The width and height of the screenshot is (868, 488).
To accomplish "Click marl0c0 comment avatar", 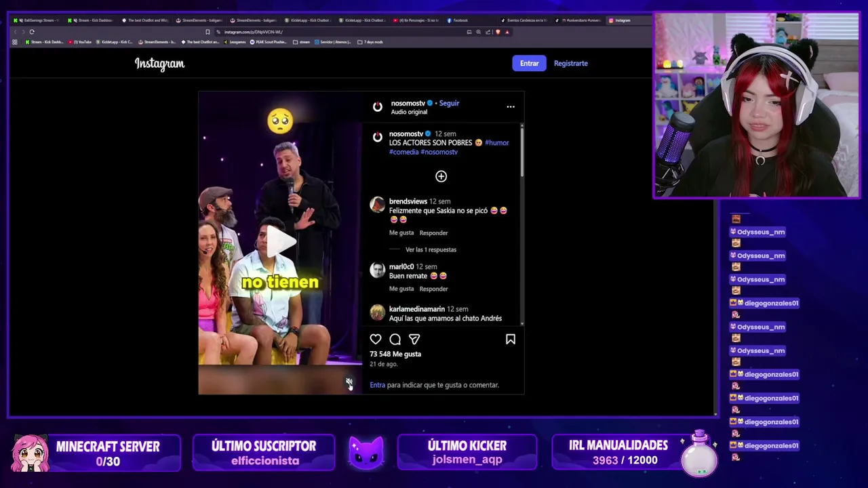I will click(378, 270).
